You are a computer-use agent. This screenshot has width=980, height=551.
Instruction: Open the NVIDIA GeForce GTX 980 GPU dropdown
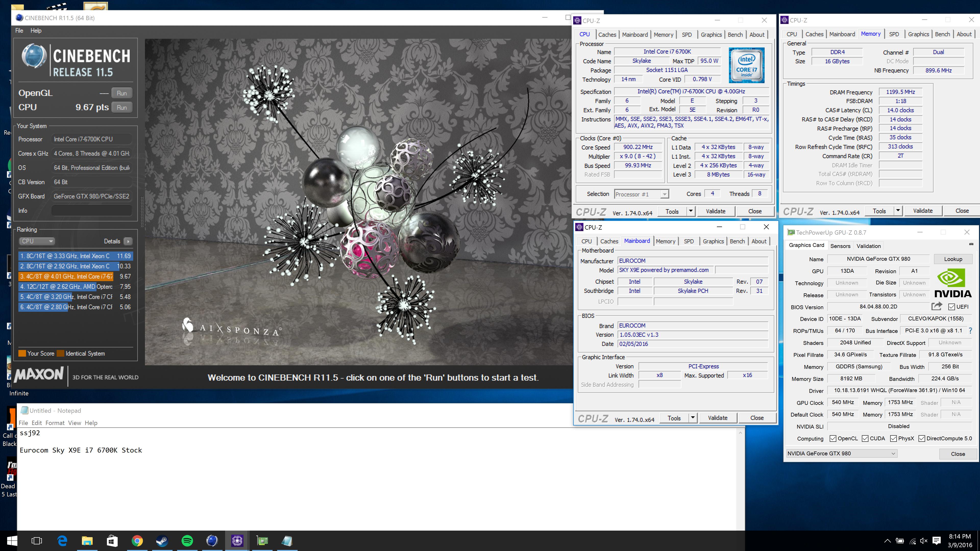[841, 453]
